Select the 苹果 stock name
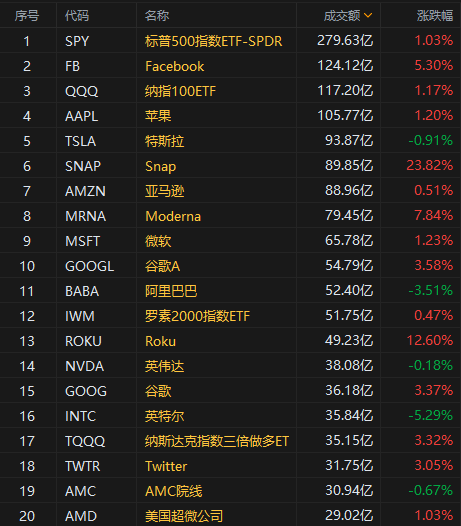This screenshot has height=526, width=461. 158,116
